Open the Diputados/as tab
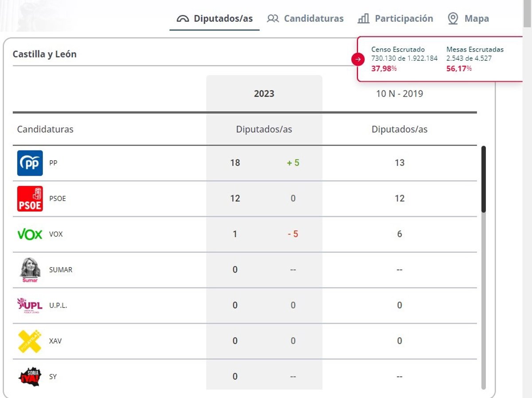This screenshot has height=398, width=532. point(215,19)
